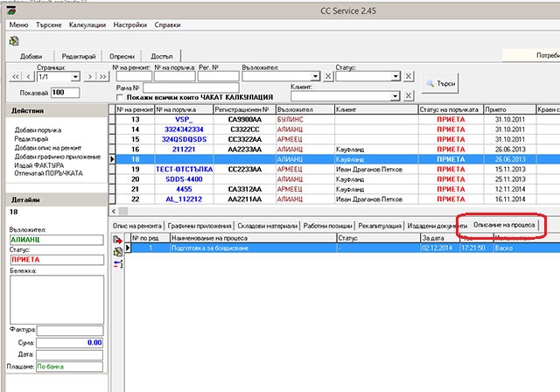Click the Показвай 100 field

(65, 93)
